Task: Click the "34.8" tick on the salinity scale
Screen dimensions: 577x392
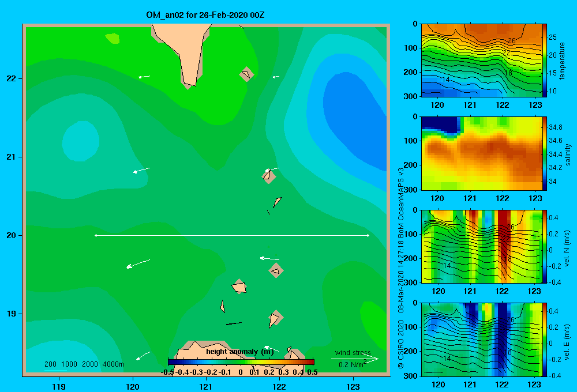Action: tap(556, 127)
